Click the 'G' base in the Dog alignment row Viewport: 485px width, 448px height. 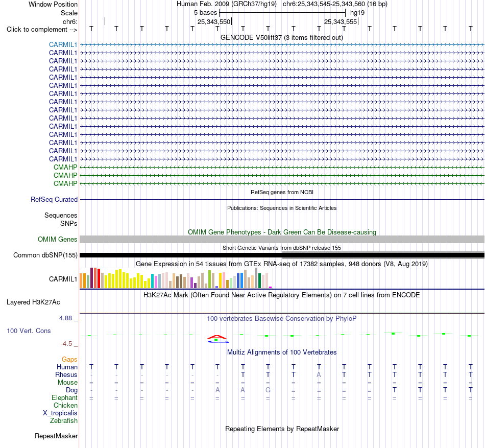click(268, 390)
